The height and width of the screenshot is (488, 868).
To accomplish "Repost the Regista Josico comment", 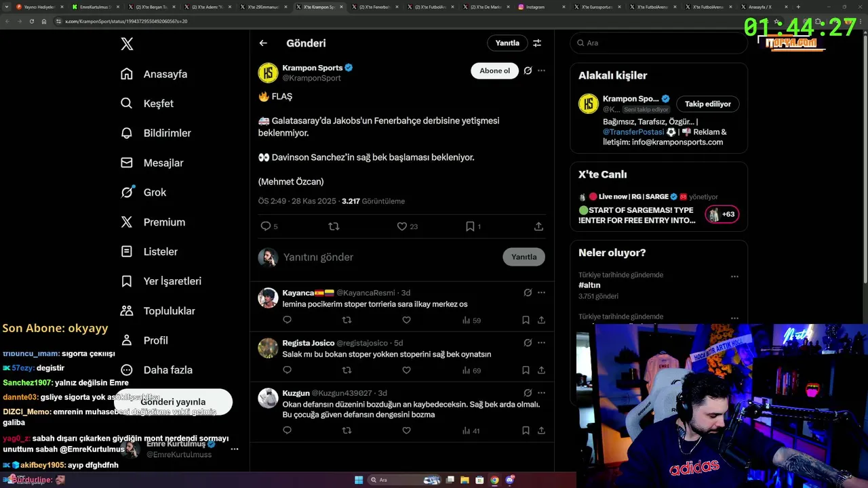I will (x=347, y=370).
